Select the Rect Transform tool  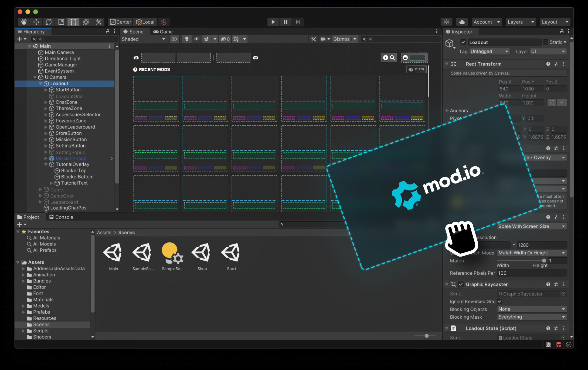click(x=73, y=22)
